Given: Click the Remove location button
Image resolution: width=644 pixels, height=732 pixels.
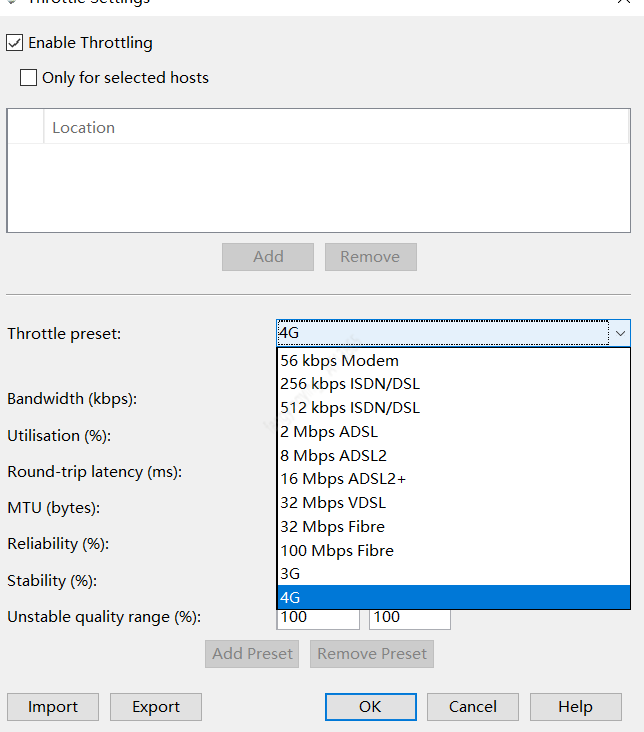Looking at the screenshot, I should click(x=371, y=257).
